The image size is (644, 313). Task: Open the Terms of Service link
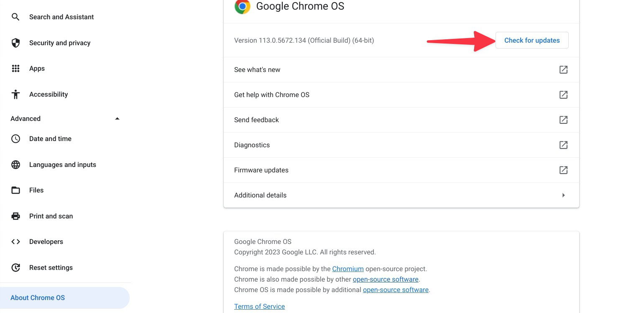tap(259, 307)
